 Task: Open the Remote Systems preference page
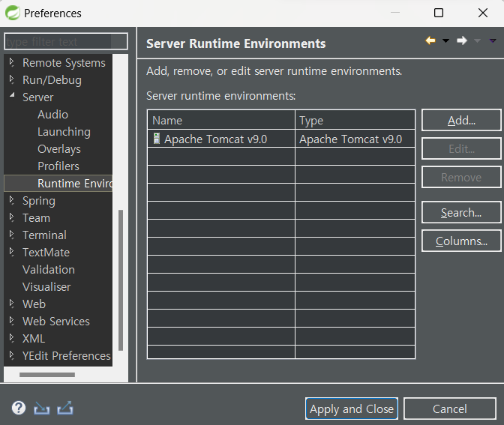(x=64, y=63)
